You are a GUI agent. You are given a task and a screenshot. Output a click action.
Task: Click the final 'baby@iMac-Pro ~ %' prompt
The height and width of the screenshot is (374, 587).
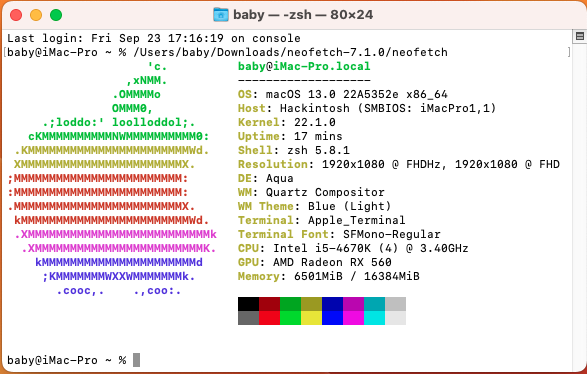[67, 360]
